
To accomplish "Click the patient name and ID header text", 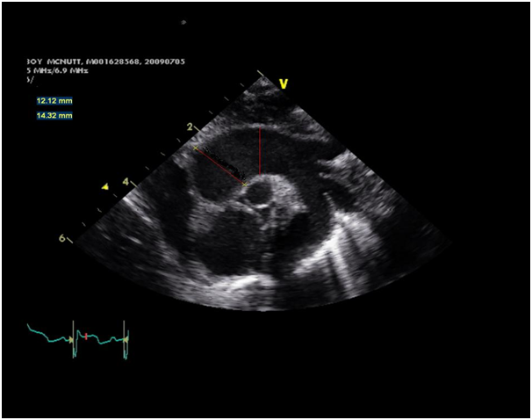I will click(79, 62).
